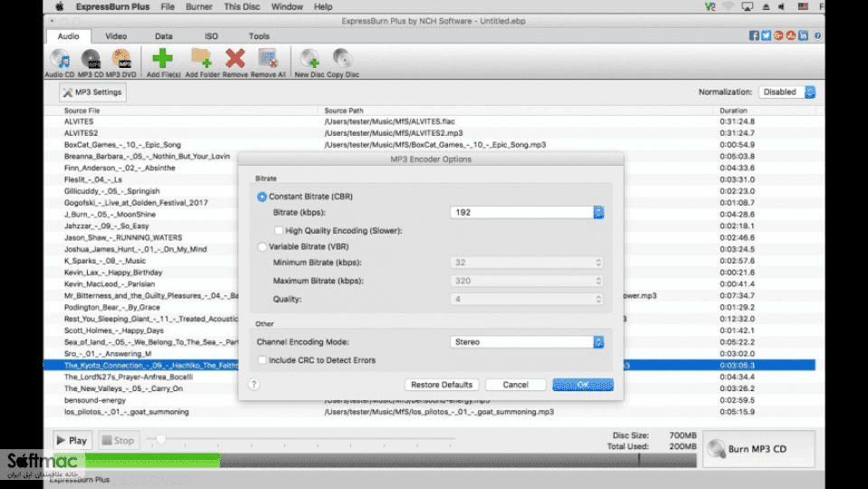868x489 pixels.
Task: Select the ALVITES2 row
Action: point(429,133)
